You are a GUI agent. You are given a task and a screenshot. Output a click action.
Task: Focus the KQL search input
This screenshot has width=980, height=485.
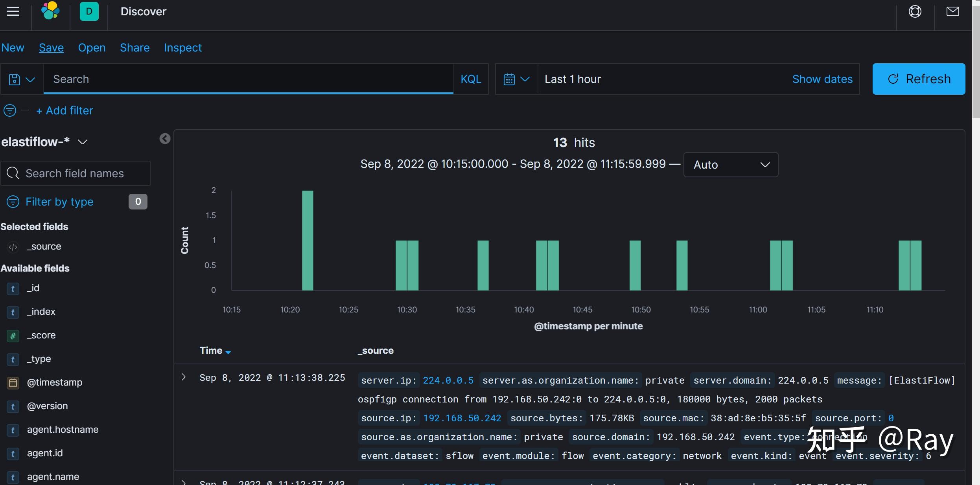click(x=248, y=79)
